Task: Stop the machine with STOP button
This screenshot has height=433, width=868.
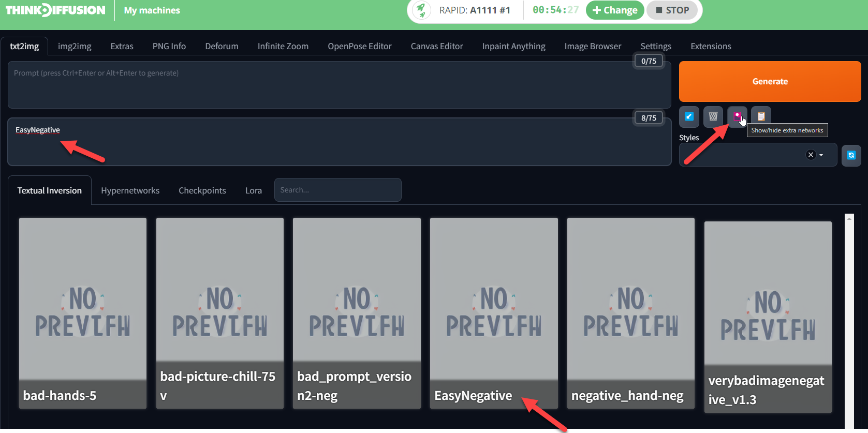Action: point(672,10)
